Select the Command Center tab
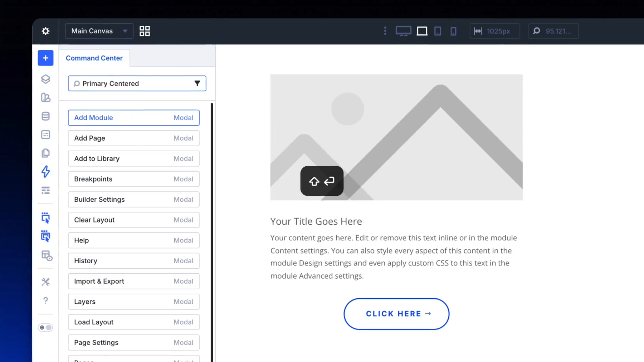 (x=94, y=58)
